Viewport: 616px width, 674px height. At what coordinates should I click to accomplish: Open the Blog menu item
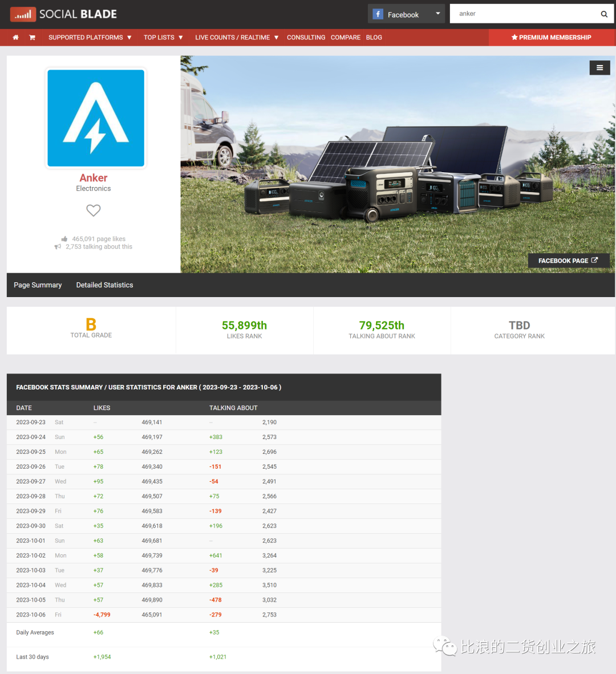374,38
